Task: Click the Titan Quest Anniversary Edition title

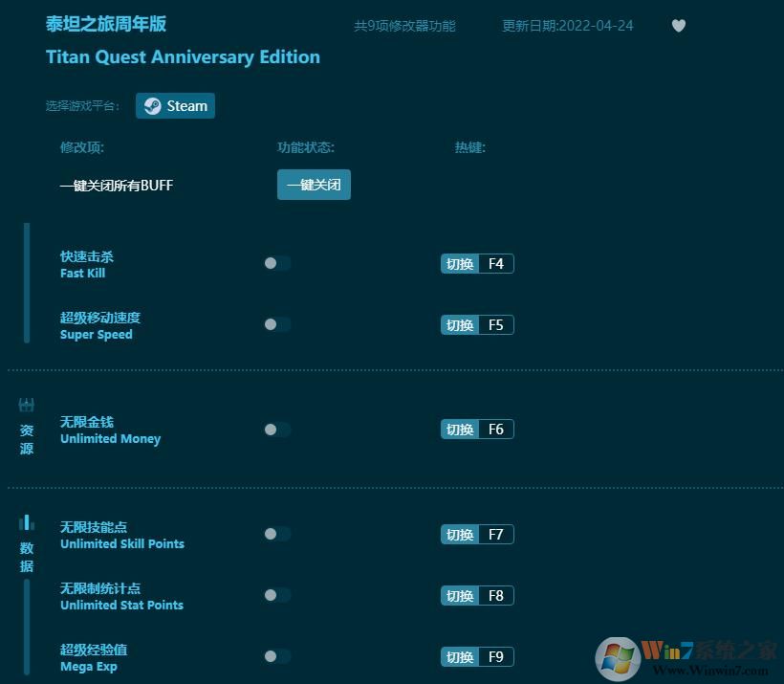Action: [183, 57]
